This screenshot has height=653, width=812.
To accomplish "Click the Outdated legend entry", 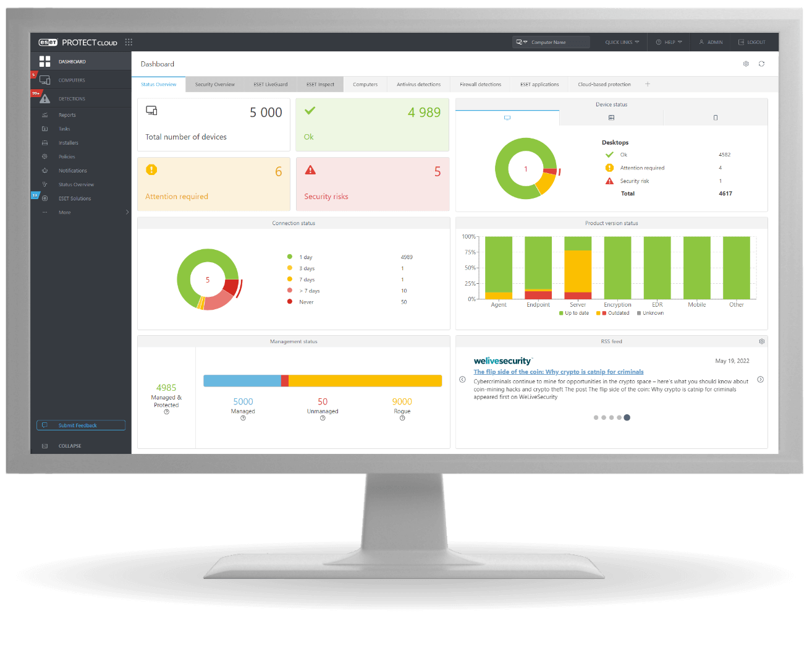I will [x=613, y=313].
